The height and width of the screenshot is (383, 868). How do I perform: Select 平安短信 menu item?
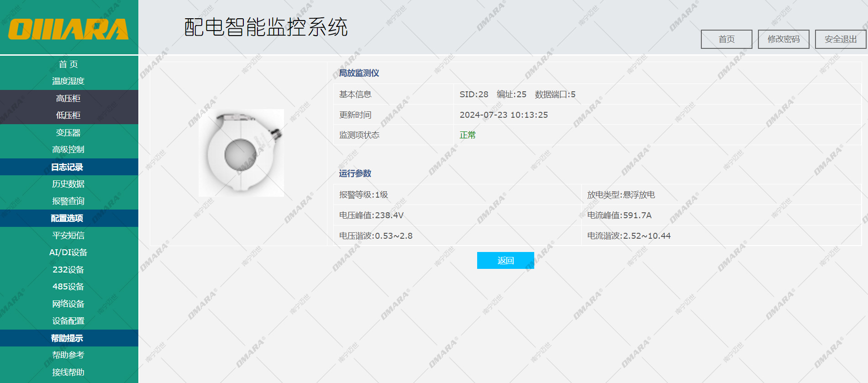click(68, 236)
